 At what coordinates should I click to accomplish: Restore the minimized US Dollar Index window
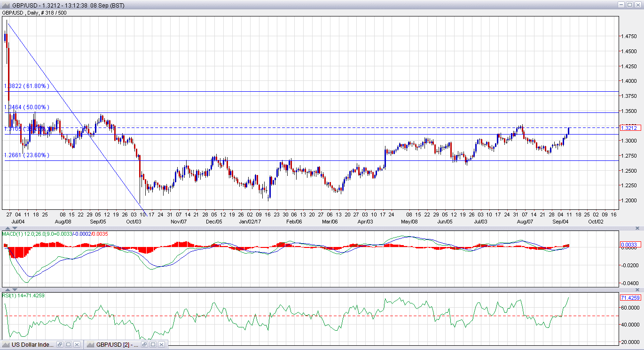coord(60,345)
